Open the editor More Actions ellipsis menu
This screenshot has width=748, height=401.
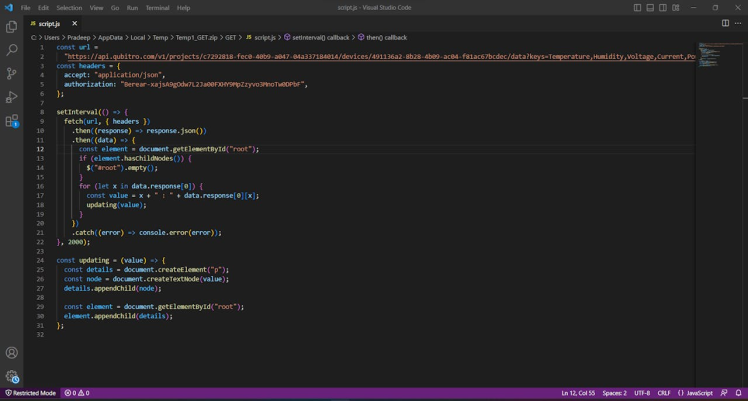coord(738,23)
